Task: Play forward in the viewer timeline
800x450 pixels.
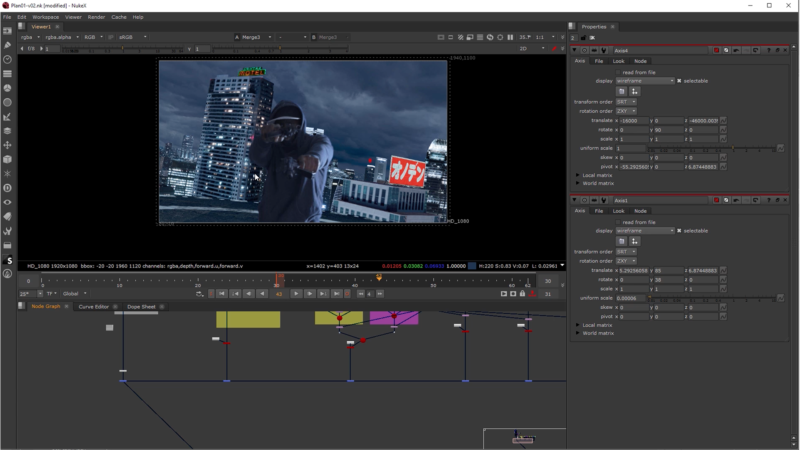Action: pos(296,294)
